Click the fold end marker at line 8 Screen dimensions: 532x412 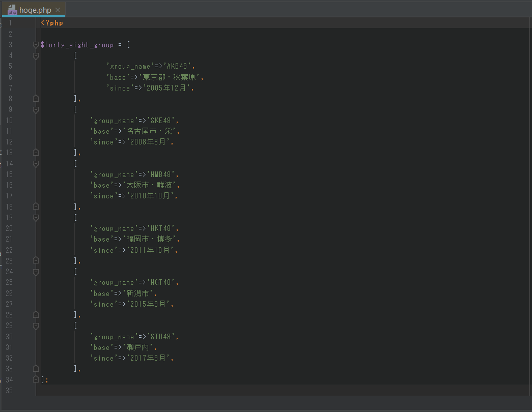pyautogui.click(x=36, y=99)
